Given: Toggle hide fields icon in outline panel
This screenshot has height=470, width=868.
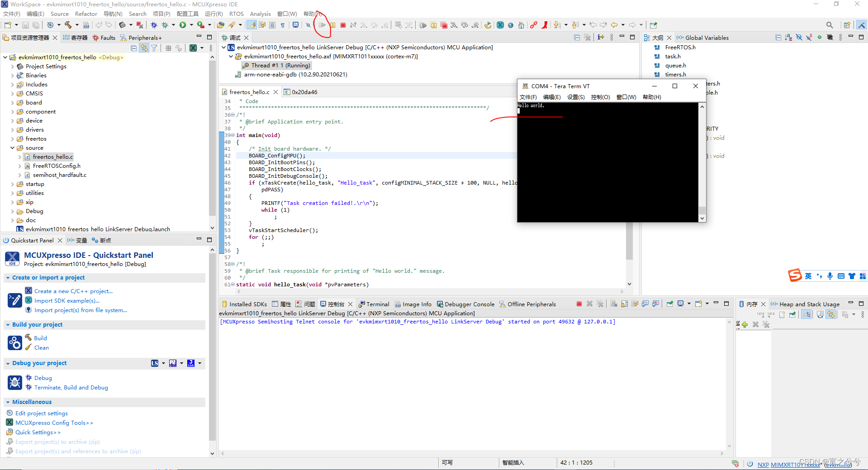Looking at the screenshot, I should tap(799, 38).
